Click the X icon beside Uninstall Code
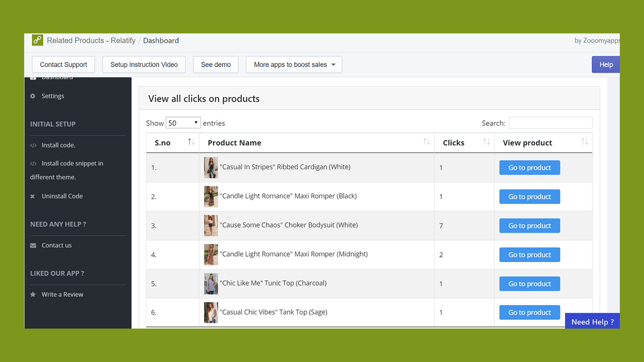This screenshot has width=644, height=362. [33, 196]
